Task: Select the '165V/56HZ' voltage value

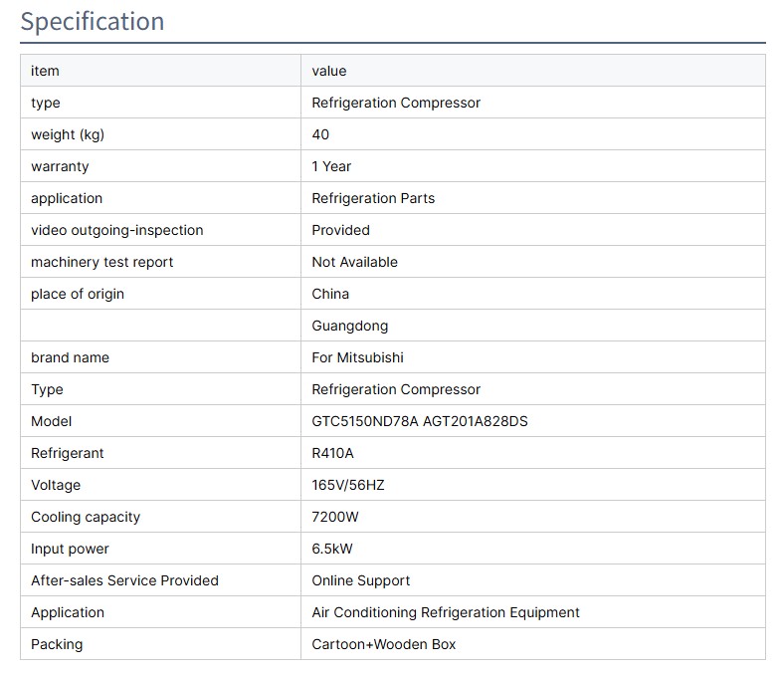Action: point(349,485)
